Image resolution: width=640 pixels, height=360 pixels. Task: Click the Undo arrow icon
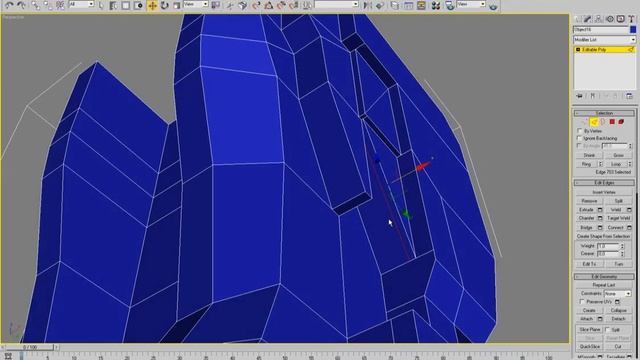point(9,5)
